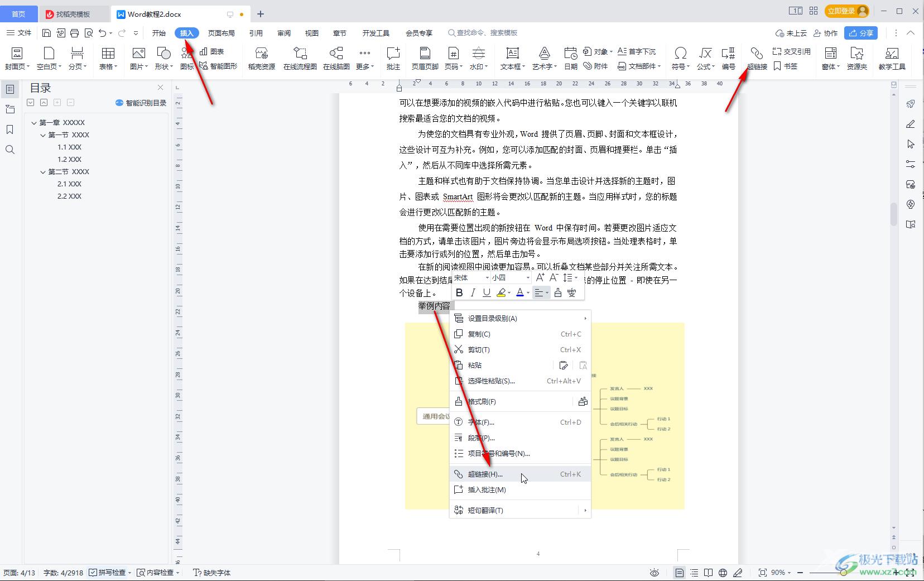Switch to web layout view in status bar
The width and height of the screenshot is (924, 581).
[x=723, y=573]
